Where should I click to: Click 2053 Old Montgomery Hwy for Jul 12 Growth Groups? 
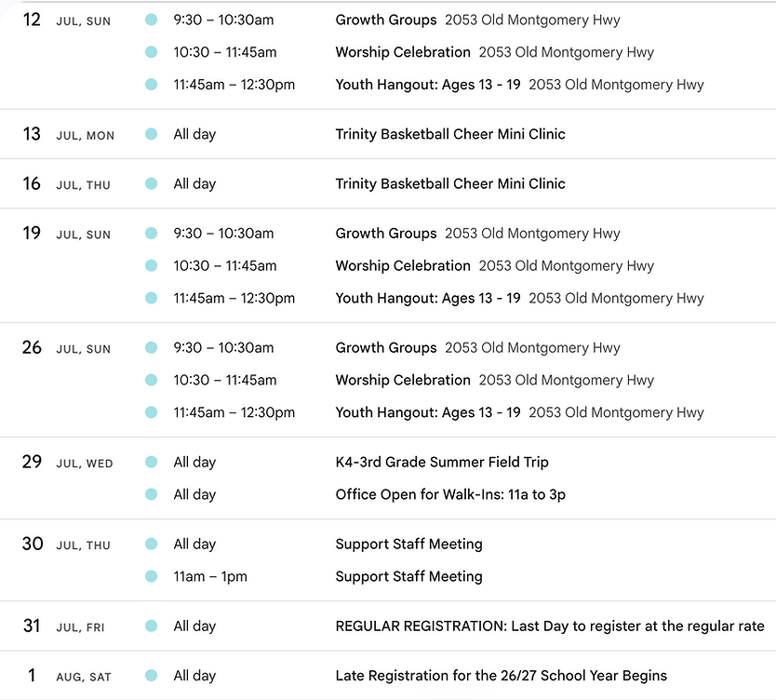click(532, 20)
